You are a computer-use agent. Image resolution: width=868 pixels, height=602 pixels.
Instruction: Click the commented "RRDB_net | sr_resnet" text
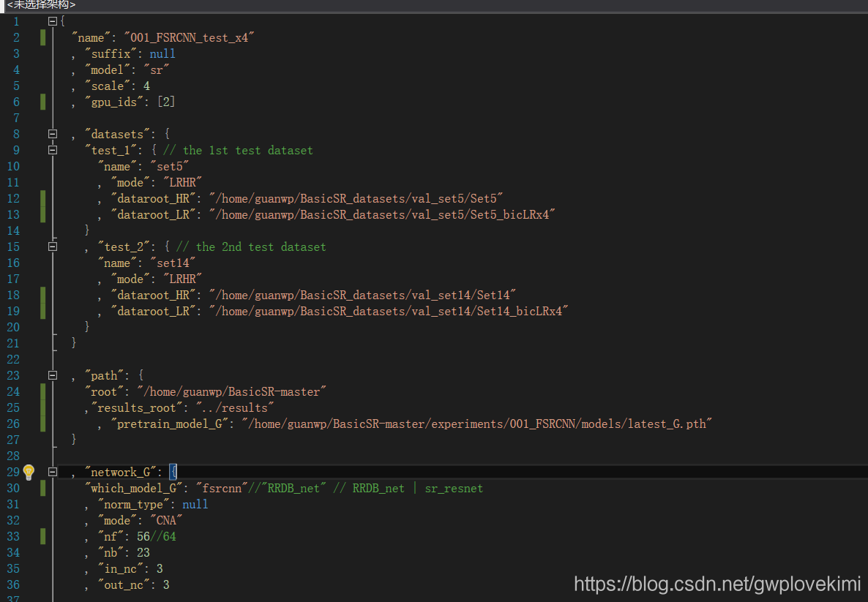point(417,488)
